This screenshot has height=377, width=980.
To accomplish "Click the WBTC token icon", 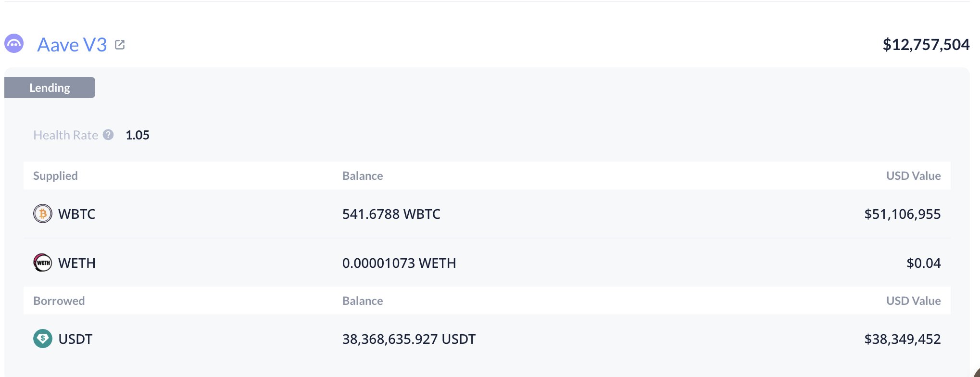I will [x=43, y=214].
